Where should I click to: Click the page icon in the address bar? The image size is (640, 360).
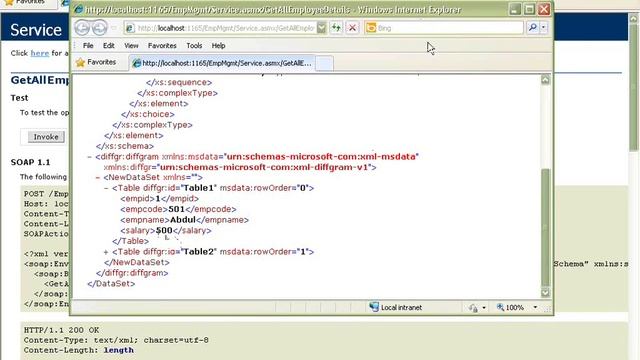pyautogui.click(x=130, y=28)
